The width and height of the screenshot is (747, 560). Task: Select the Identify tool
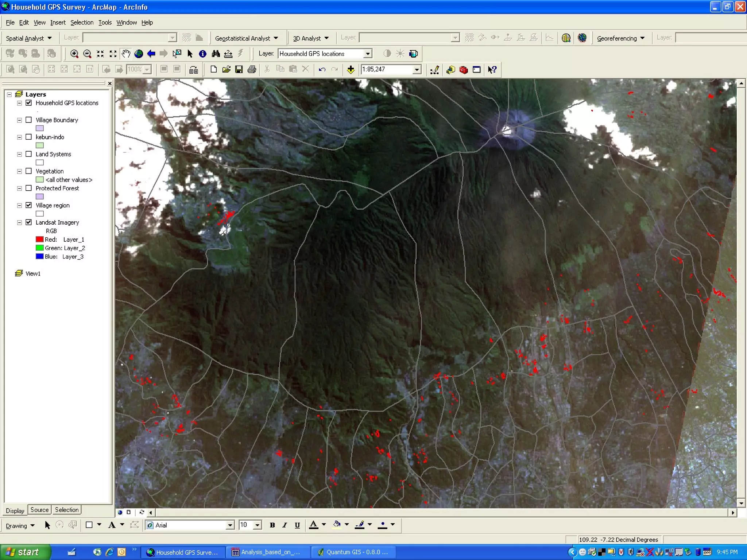pos(203,54)
